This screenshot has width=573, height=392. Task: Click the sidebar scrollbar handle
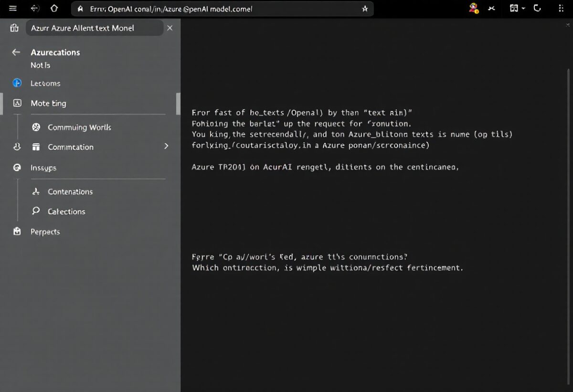coord(178,104)
